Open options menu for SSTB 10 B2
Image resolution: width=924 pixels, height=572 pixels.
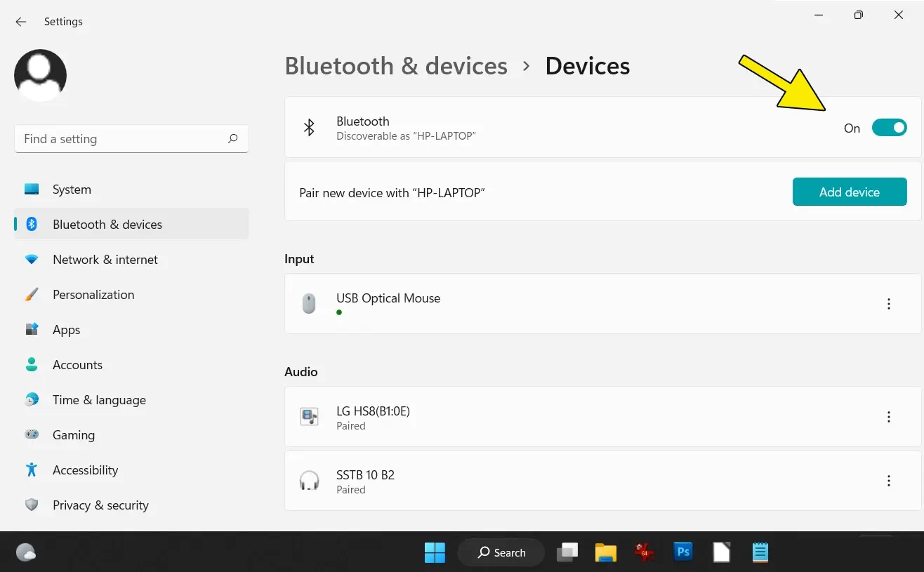click(x=889, y=480)
